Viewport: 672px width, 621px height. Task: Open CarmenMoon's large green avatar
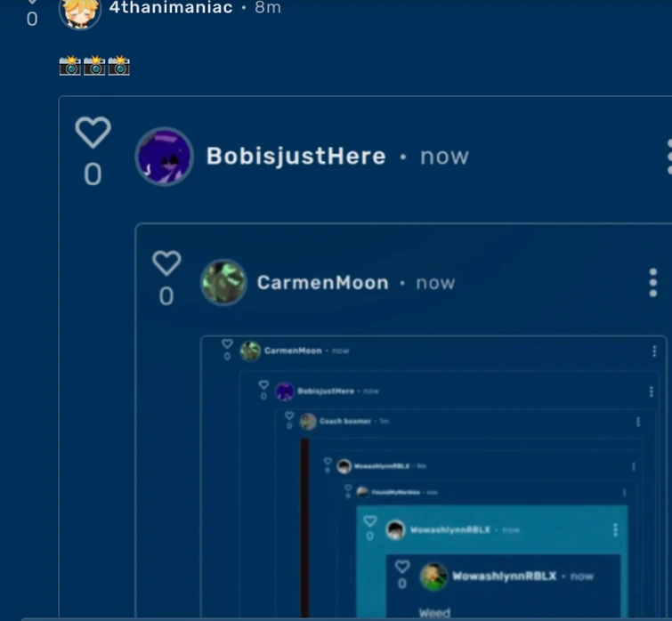[223, 282]
